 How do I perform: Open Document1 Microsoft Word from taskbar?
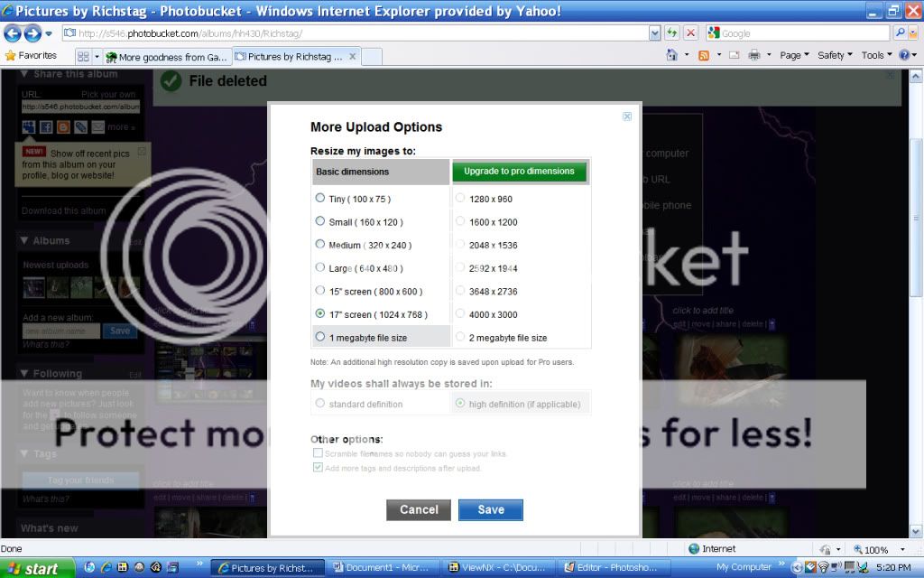(383, 568)
